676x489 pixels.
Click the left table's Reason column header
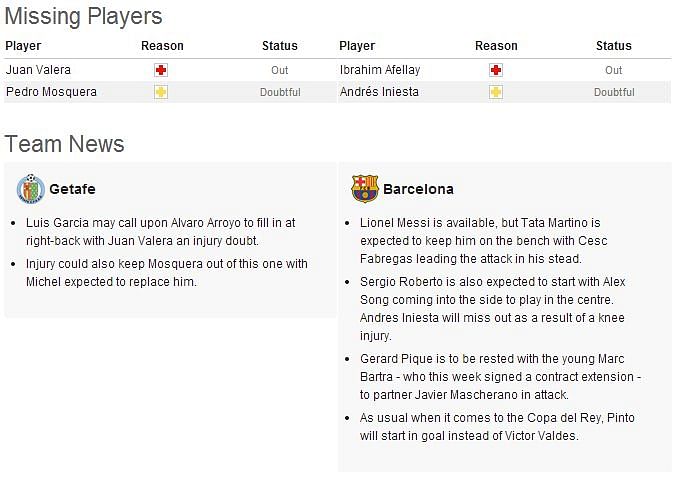pyautogui.click(x=162, y=46)
